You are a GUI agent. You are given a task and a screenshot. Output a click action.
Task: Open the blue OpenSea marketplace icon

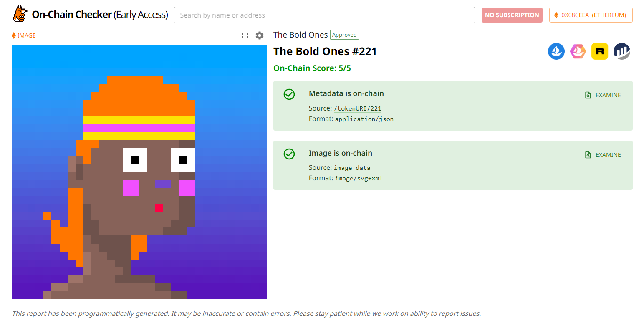(x=556, y=51)
